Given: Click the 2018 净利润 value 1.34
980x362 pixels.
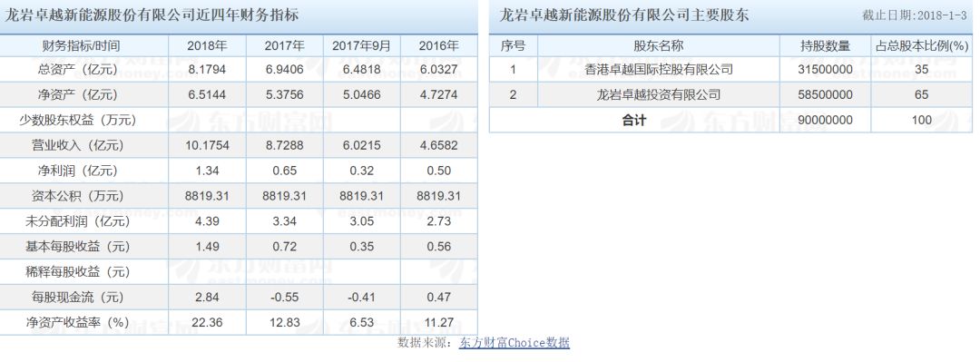Looking at the screenshot, I should pyautogui.click(x=207, y=171).
